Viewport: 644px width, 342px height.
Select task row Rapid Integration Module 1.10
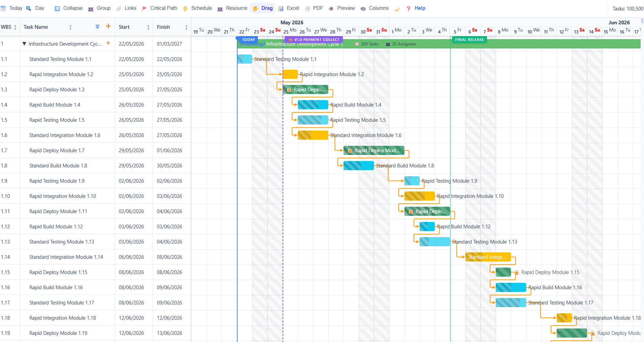pyautogui.click(x=95, y=196)
